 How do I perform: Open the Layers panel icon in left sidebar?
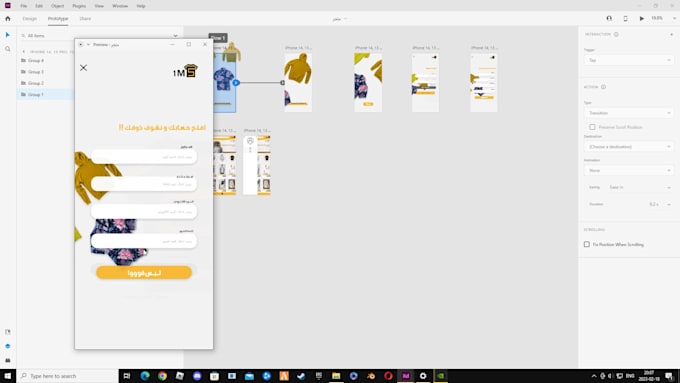[x=8, y=346]
